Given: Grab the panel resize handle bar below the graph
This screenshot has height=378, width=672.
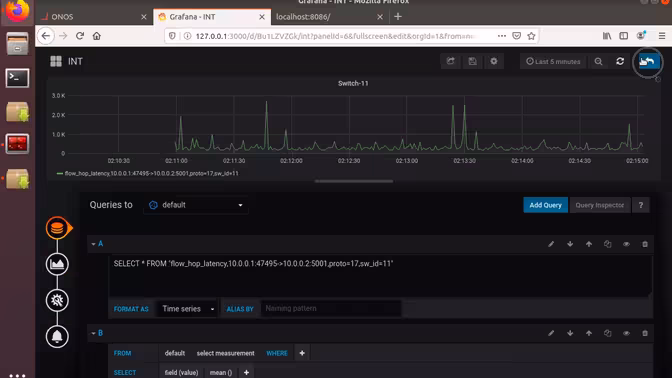Looking at the screenshot, I should coord(354,181).
